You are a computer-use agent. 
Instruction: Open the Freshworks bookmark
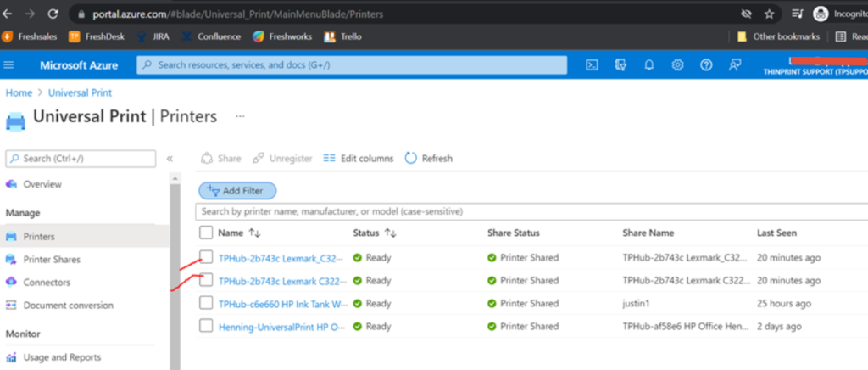282,36
